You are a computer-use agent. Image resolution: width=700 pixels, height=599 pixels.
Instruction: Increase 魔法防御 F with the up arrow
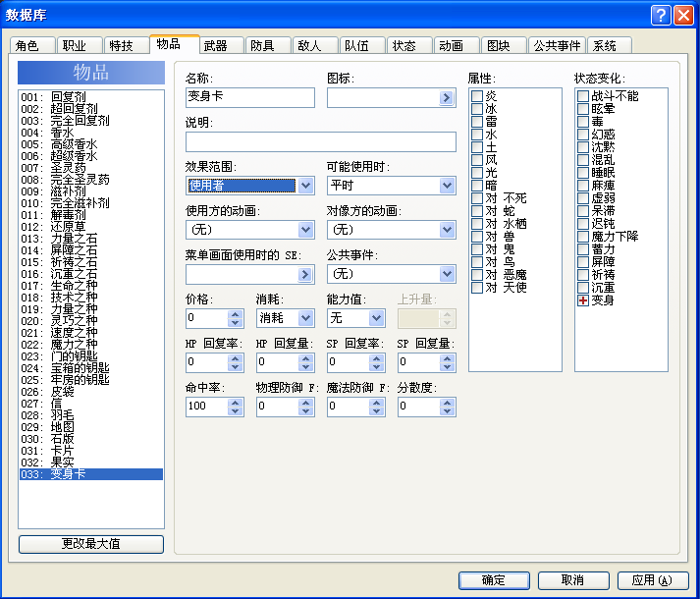click(x=376, y=403)
